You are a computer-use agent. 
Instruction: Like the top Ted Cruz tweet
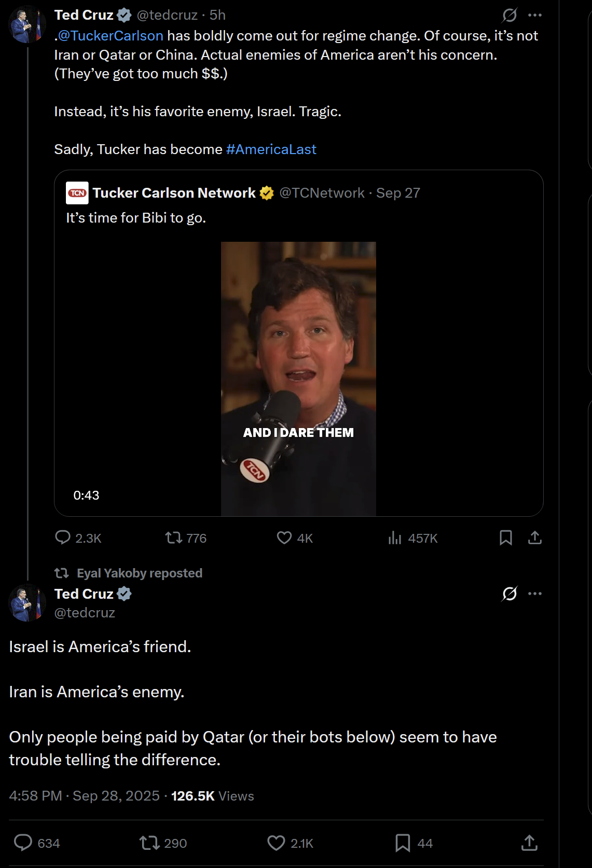(x=284, y=538)
